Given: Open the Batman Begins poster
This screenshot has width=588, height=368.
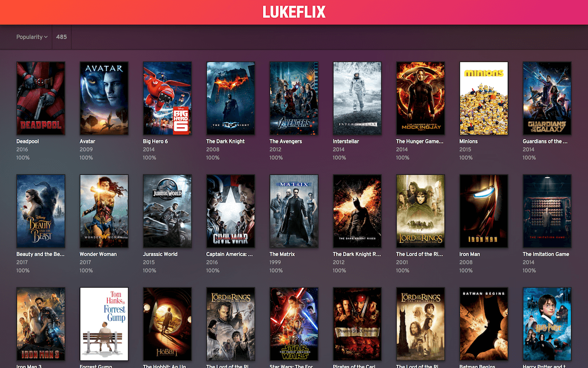Looking at the screenshot, I should 484,324.
